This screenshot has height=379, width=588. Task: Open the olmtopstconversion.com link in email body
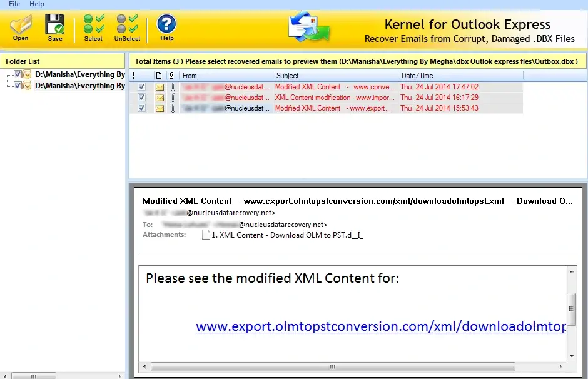pos(380,326)
